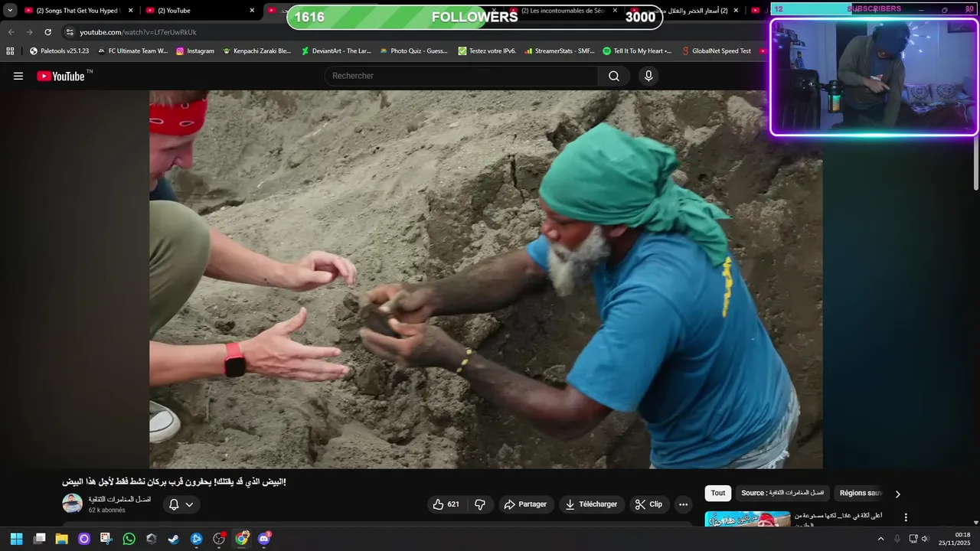Open Steam from the taskbar
Image resolution: width=980 pixels, height=551 pixels.
(174, 539)
